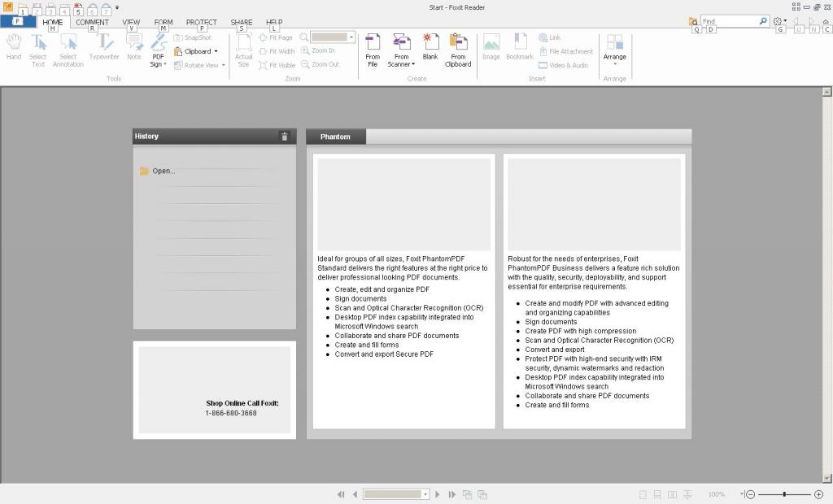Screen dimensions: 833x504
Task: Expand the Customize Quick Access Toolbar arrow
Action: pos(117,8)
